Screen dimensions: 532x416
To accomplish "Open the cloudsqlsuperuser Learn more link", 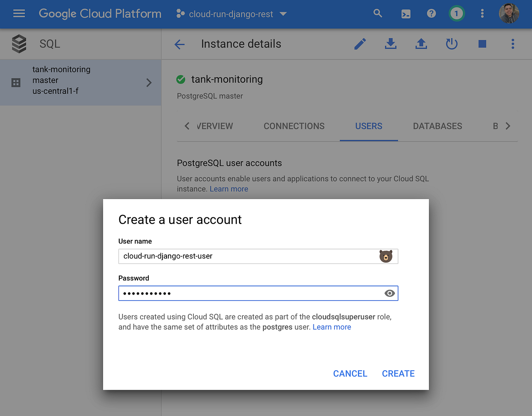I will [x=332, y=327].
